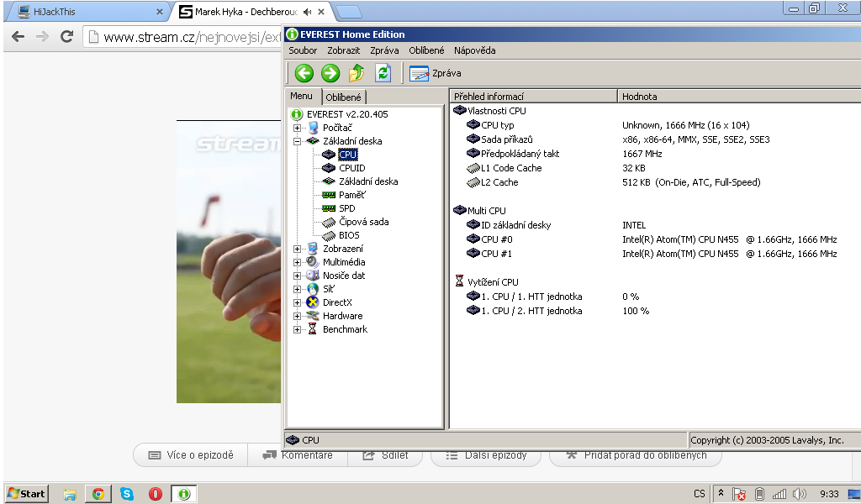Click the Hardware icon in the tree
Image resolution: width=861 pixels, height=504 pixels.
tap(313, 316)
